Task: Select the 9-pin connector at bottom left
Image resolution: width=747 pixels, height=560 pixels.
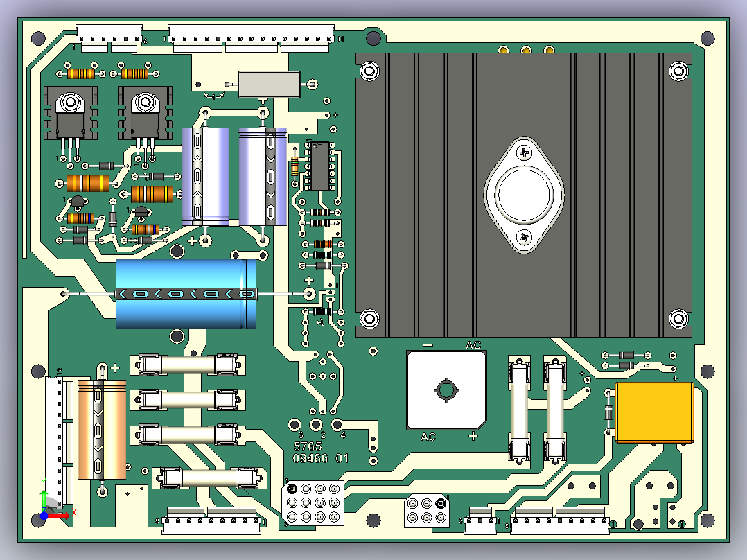Action: coord(211,521)
